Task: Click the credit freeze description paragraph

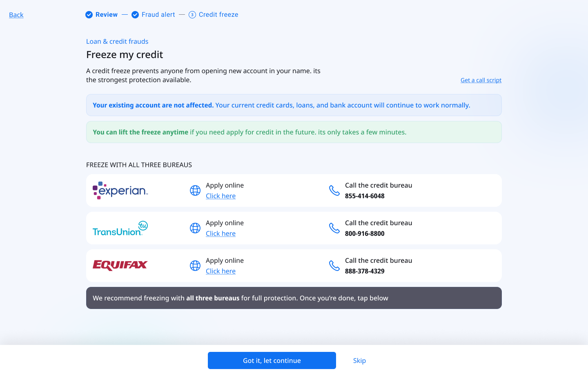Action: 203,75
